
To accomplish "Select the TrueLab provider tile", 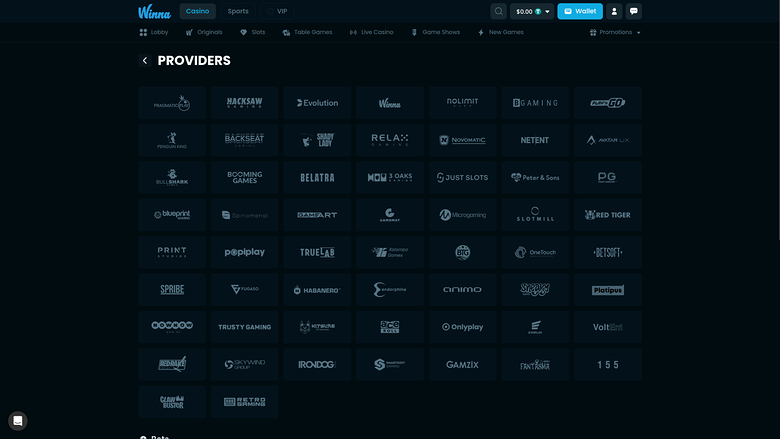I will click(317, 252).
